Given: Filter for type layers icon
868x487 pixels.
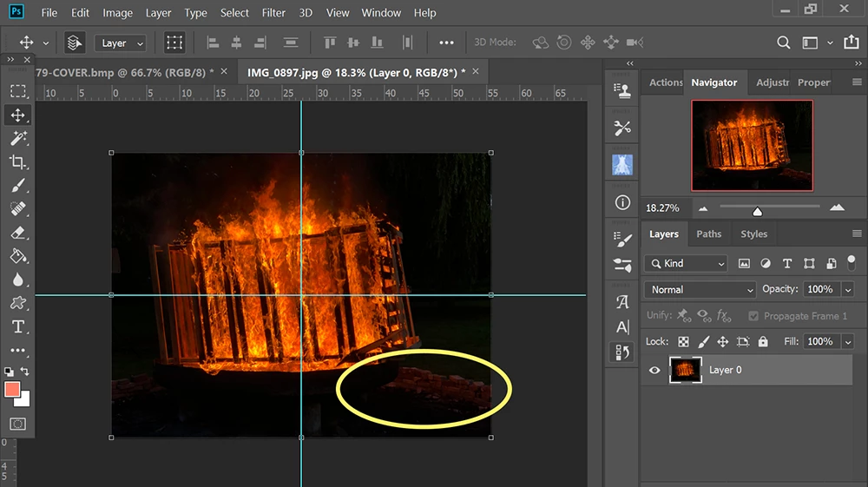Looking at the screenshot, I should 787,263.
